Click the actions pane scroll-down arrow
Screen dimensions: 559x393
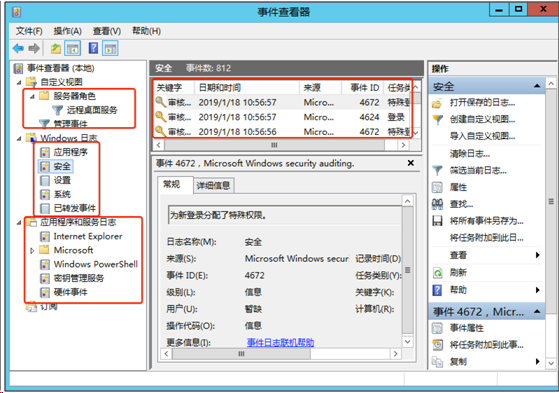pyautogui.click(x=551, y=363)
